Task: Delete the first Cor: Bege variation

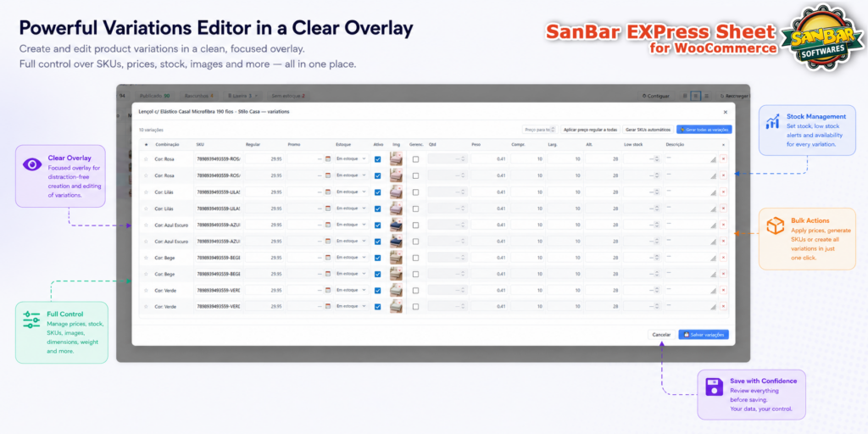Action: click(724, 258)
